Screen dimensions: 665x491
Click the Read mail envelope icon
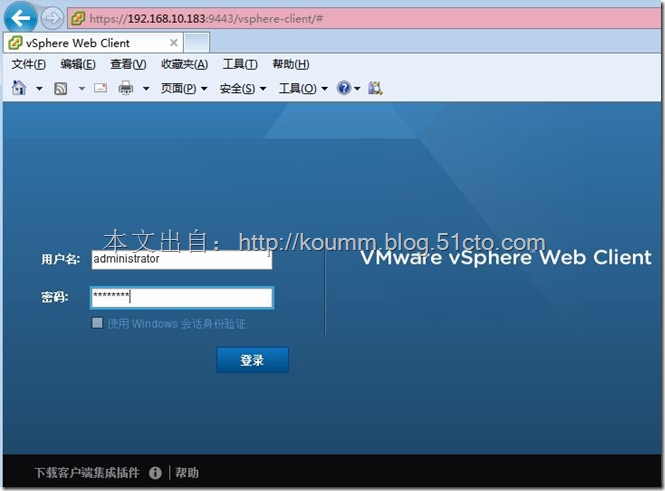100,88
